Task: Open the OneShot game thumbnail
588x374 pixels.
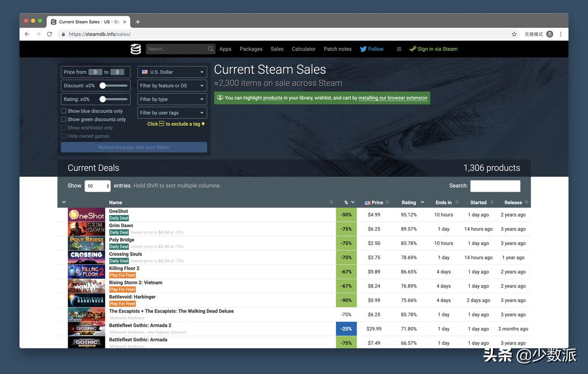Action: click(87, 215)
